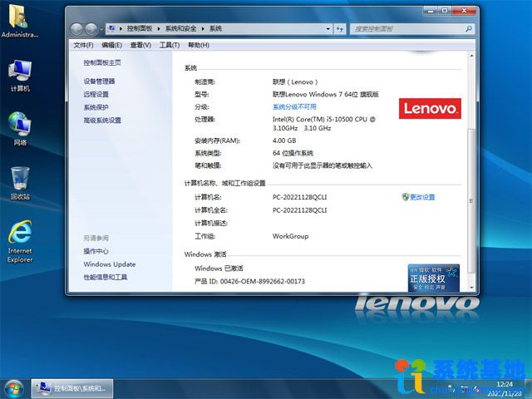The width and height of the screenshot is (532, 399).
Task: Go to 控制面板主页 in the sidebar
Action: tap(102, 62)
